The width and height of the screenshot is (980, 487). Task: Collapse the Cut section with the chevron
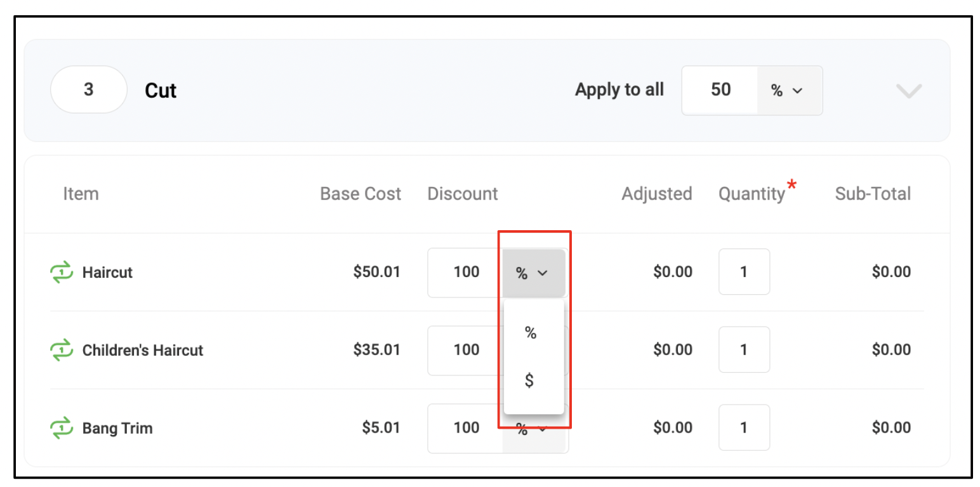coord(908,91)
